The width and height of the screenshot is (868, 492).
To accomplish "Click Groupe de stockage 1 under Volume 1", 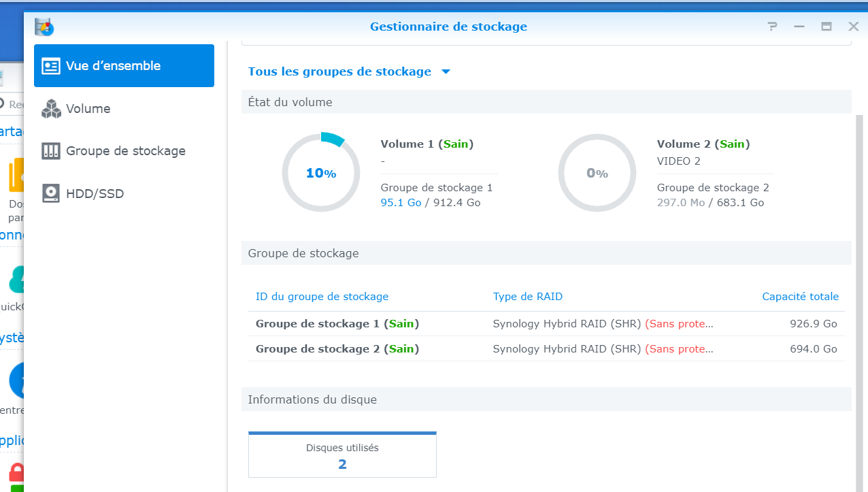I will [437, 188].
